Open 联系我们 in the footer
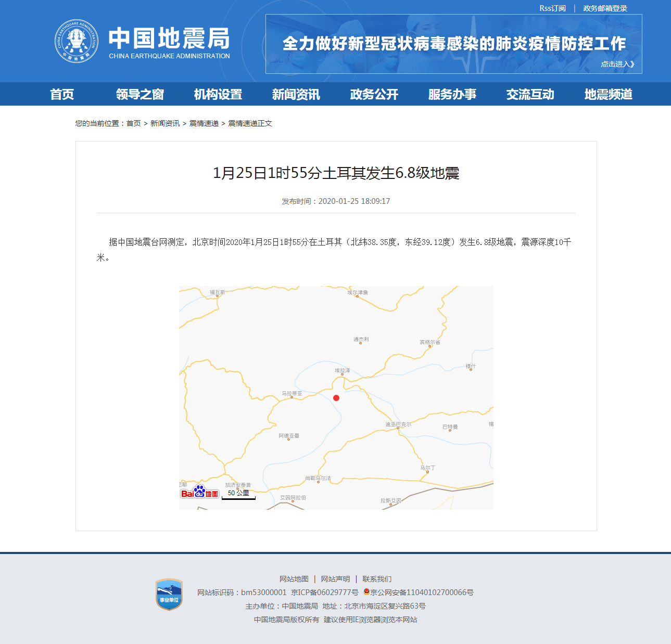 [x=377, y=578]
